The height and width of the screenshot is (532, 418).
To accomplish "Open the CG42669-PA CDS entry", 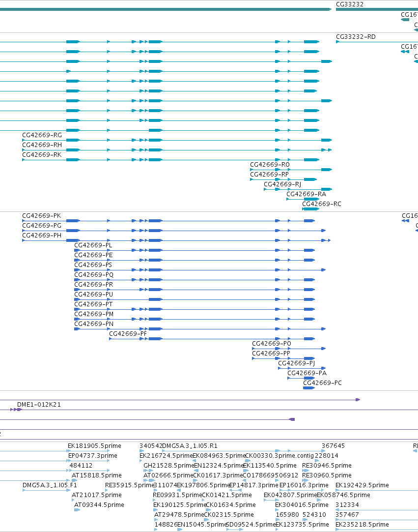I will tap(307, 373).
